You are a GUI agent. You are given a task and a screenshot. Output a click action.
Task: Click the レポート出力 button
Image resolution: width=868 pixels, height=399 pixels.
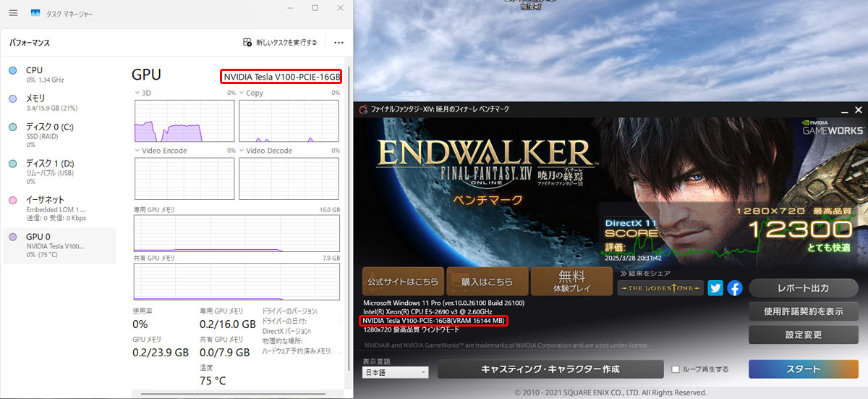coord(803,288)
